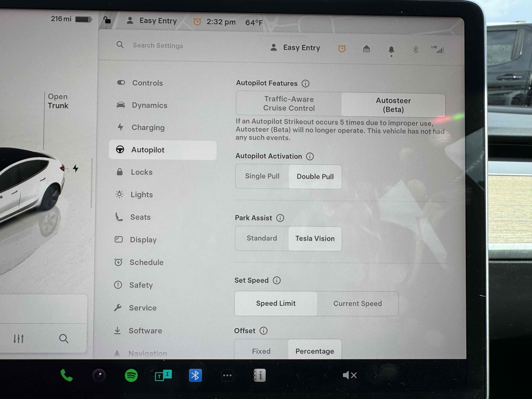Tap Open Trunk on car view
The image size is (532, 399).
(x=58, y=101)
